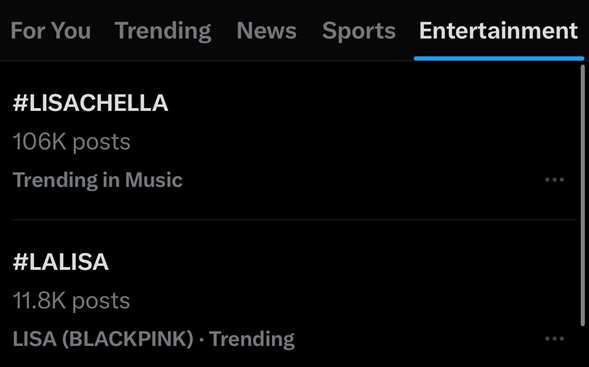Screen dimensions: 589x367
Task: Click empty space right of #LISACHELLA
Action: point(372,103)
